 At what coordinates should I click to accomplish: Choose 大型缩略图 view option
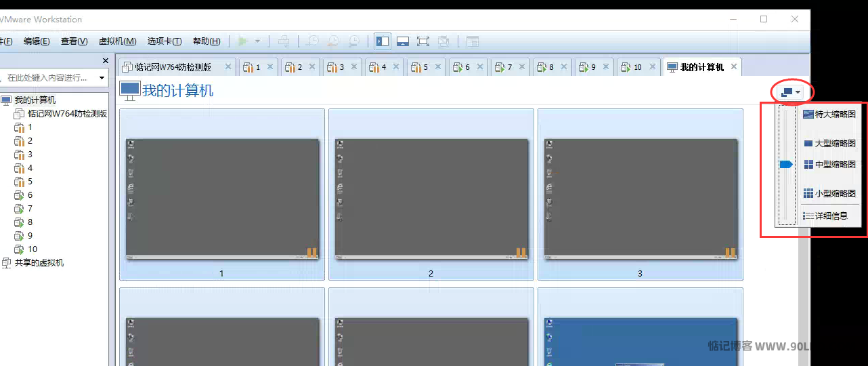(829, 144)
